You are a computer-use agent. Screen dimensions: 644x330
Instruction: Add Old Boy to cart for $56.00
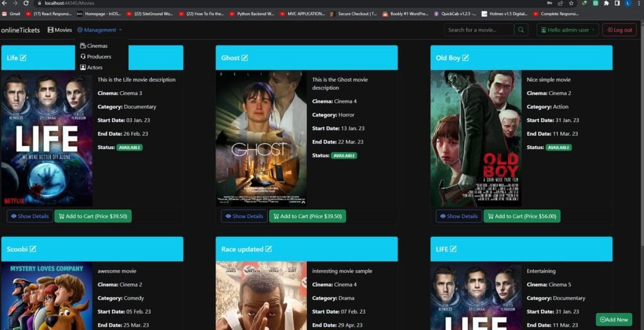click(521, 216)
